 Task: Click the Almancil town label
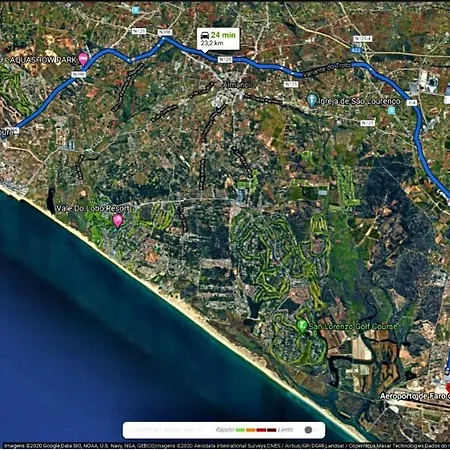(236, 85)
